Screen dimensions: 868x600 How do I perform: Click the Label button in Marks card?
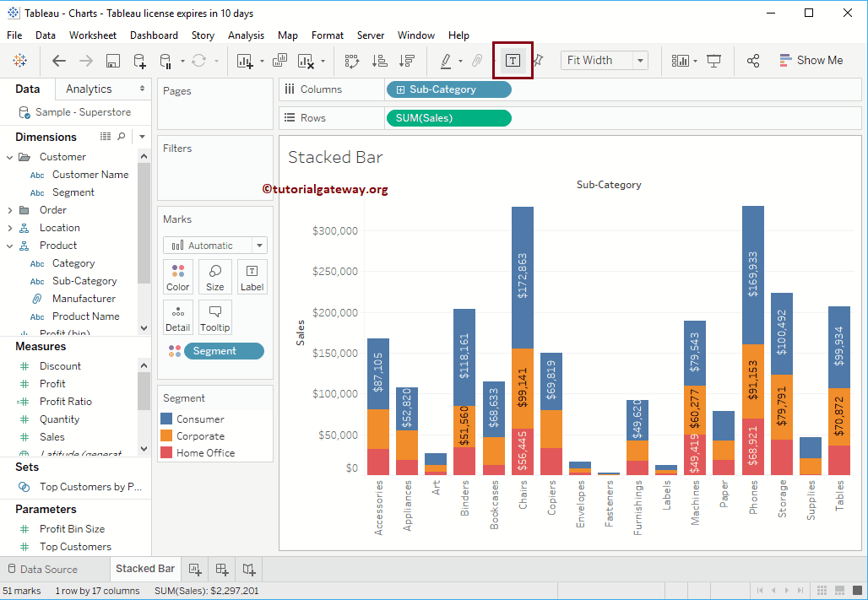(x=252, y=277)
